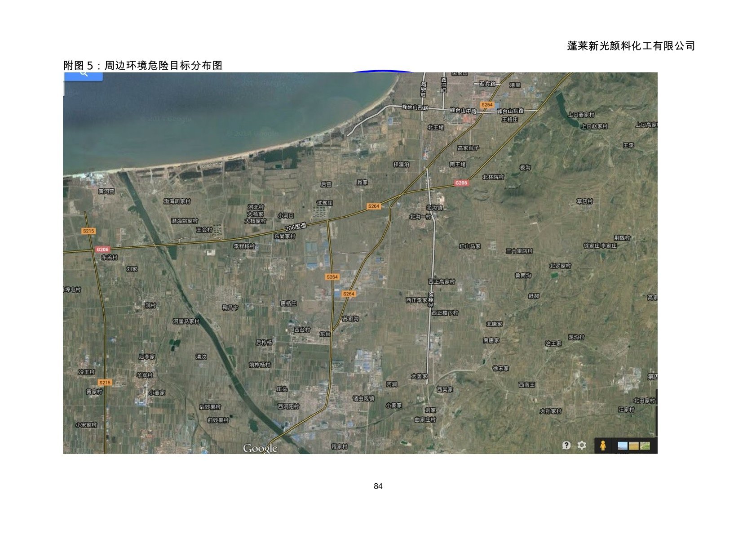Click the S264 shield near 王格庄
The height and width of the screenshot is (535, 756).
pyautogui.click(x=487, y=105)
